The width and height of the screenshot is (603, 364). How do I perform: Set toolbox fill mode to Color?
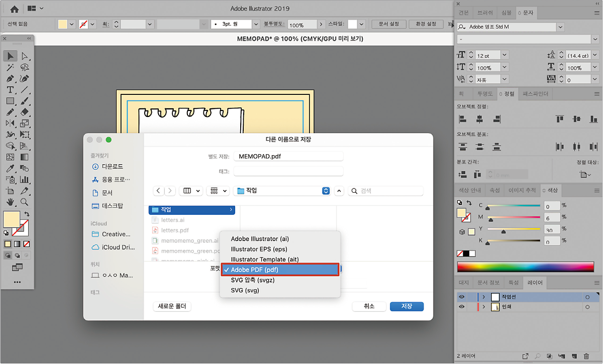coord(8,244)
